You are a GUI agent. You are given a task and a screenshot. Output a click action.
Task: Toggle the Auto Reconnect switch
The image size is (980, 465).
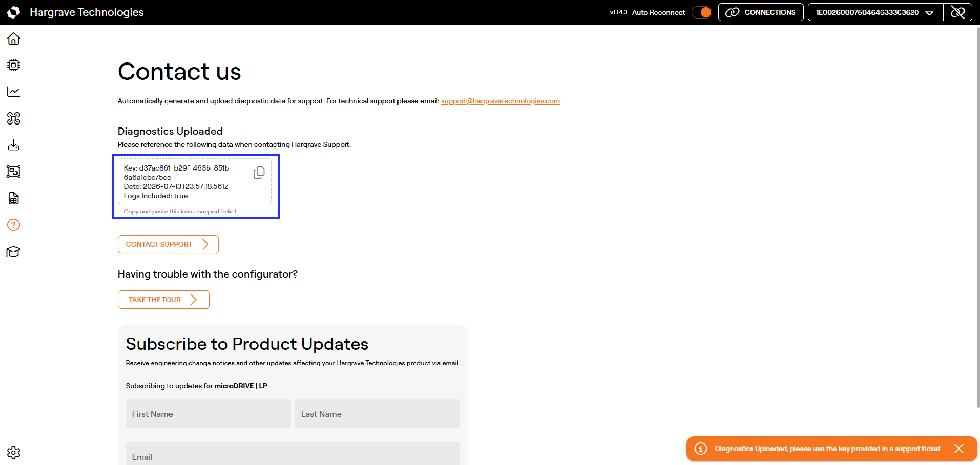702,13
